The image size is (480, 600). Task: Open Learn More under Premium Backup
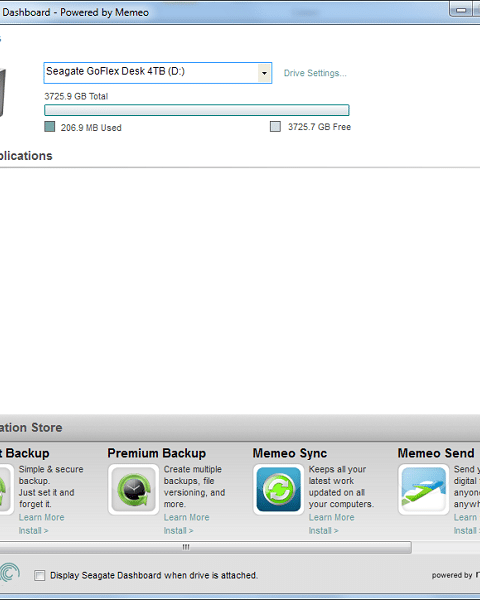186,517
